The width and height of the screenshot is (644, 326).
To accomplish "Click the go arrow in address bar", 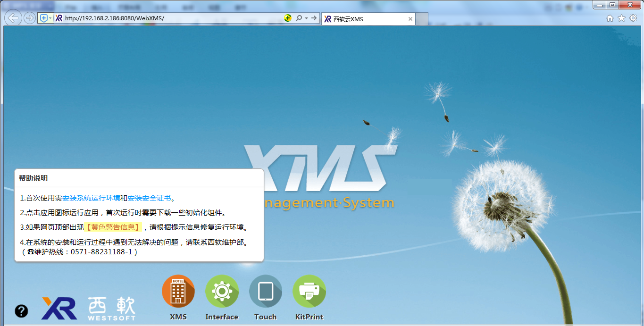I will (x=314, y=18).
